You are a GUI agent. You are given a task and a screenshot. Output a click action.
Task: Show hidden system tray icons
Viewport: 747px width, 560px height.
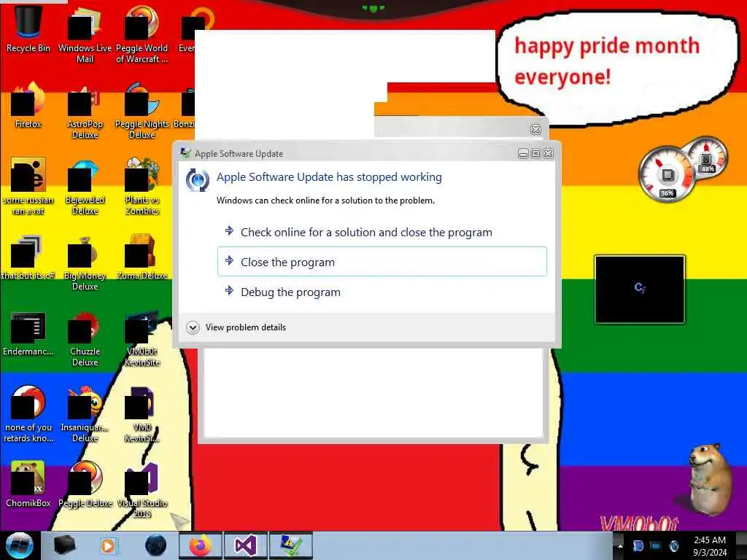coord(620,546)
